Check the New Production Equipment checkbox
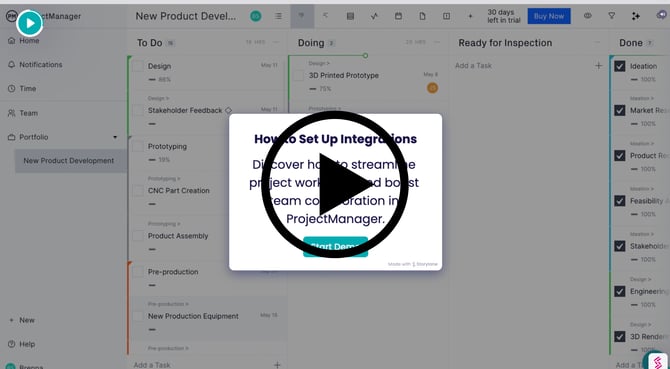The width and height of the screenshot is (670, 369). tap(138, 316)
